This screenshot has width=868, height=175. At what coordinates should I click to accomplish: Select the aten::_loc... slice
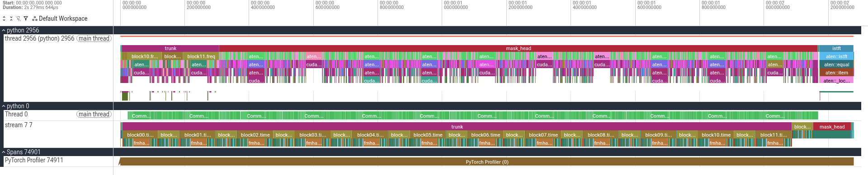pos(836,81)
